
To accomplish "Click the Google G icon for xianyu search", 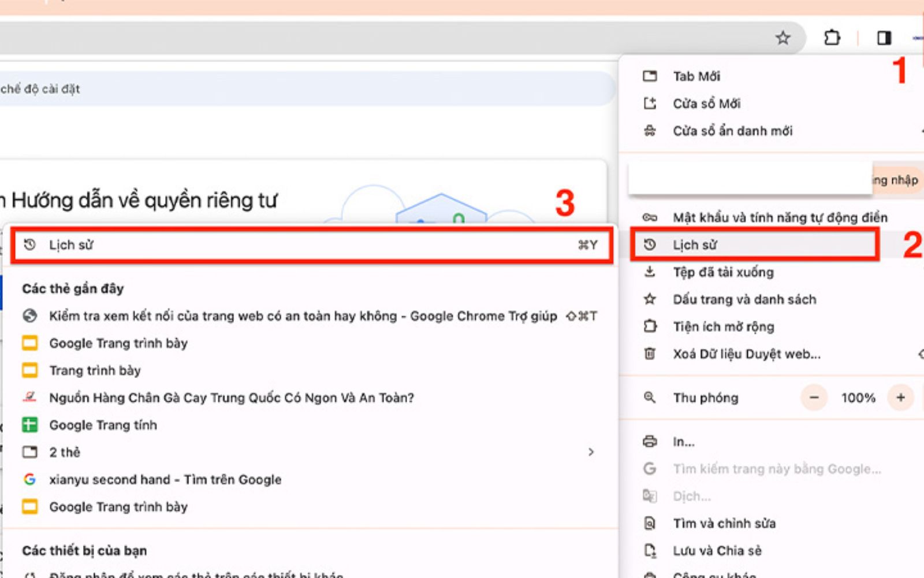I will (x=29, y=479).
